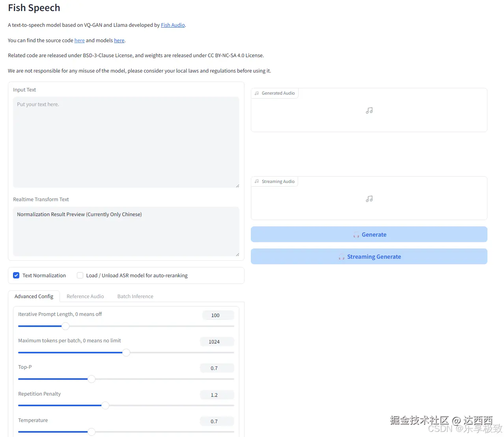Click the Input Text area resize handle

tap(237, 186)
